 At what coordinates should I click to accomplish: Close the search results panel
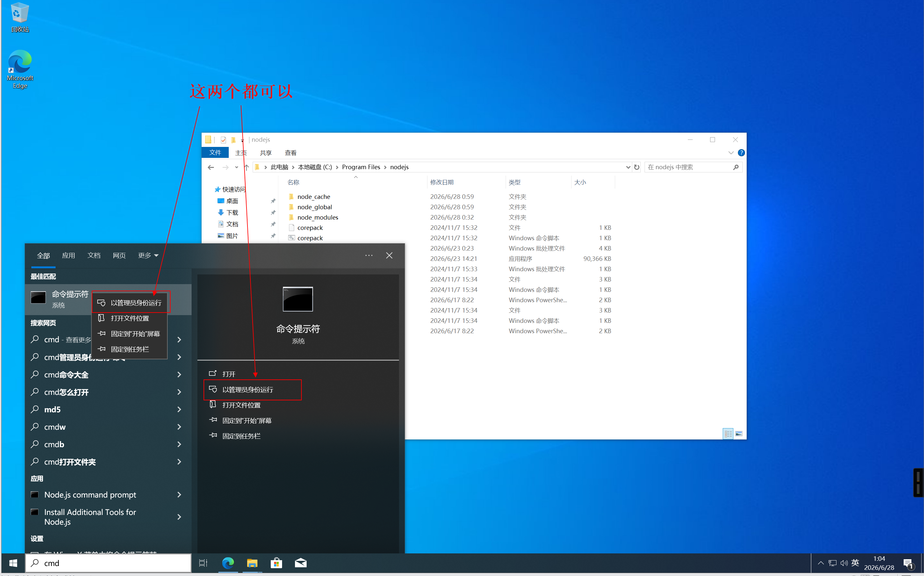tap(389, 256)
